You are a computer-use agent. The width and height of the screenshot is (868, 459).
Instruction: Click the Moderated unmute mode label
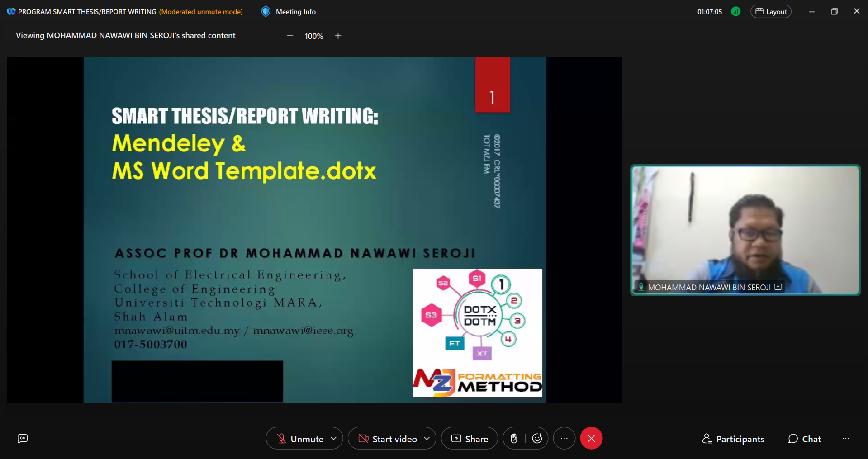coord(201,12)
